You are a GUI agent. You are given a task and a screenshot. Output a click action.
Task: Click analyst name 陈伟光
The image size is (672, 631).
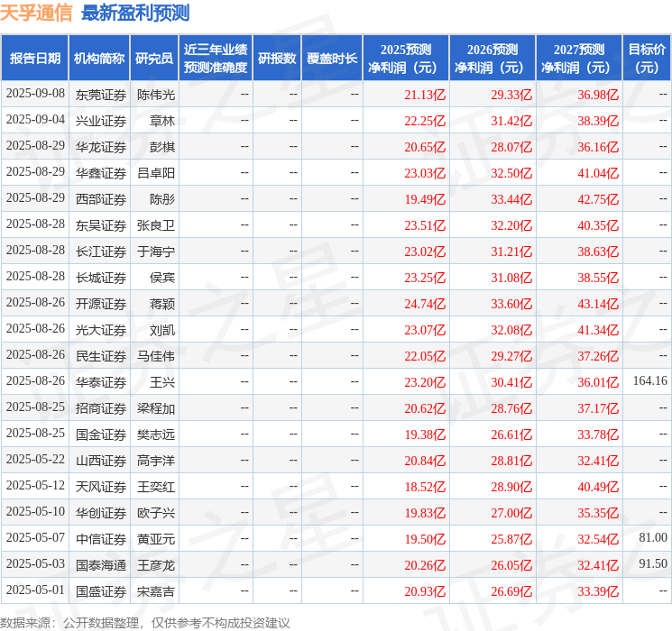pyautogui.click(x=156, y=95)
